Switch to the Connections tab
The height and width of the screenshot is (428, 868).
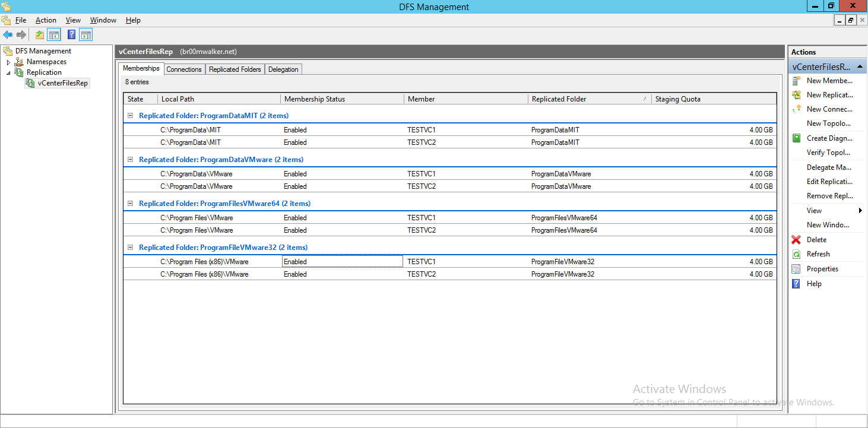184,69
